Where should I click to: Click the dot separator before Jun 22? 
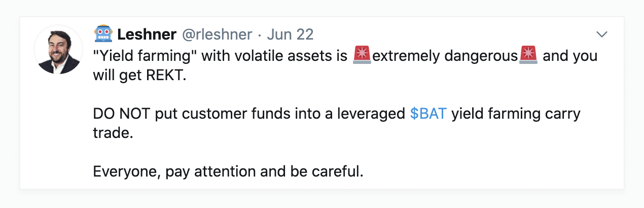[x=260, y=35]
